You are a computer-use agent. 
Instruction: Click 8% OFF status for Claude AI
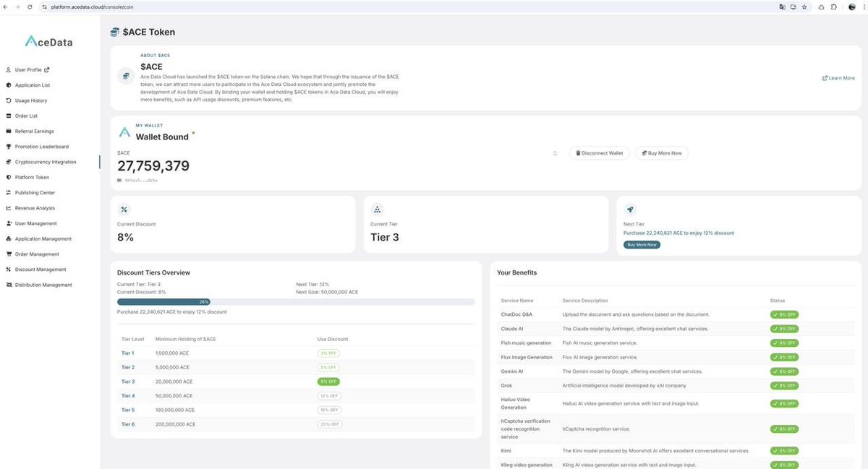click(x=784, y=329)
